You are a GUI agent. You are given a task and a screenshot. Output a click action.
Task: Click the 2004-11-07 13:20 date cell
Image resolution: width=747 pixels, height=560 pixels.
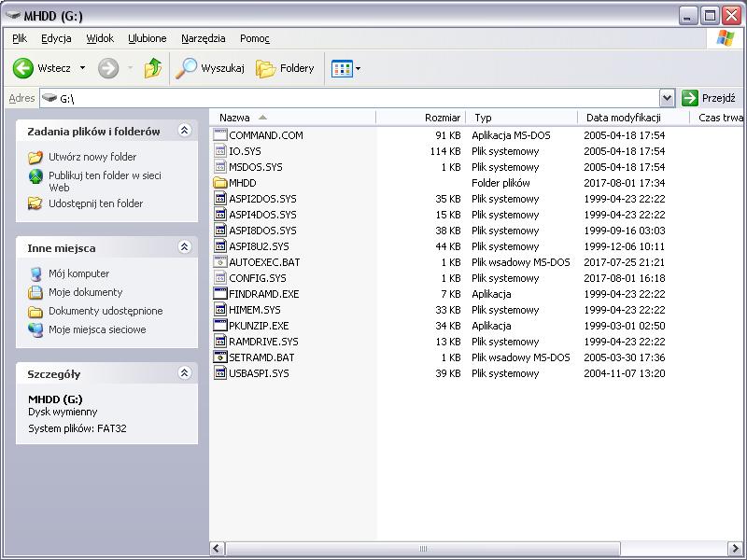624,373
